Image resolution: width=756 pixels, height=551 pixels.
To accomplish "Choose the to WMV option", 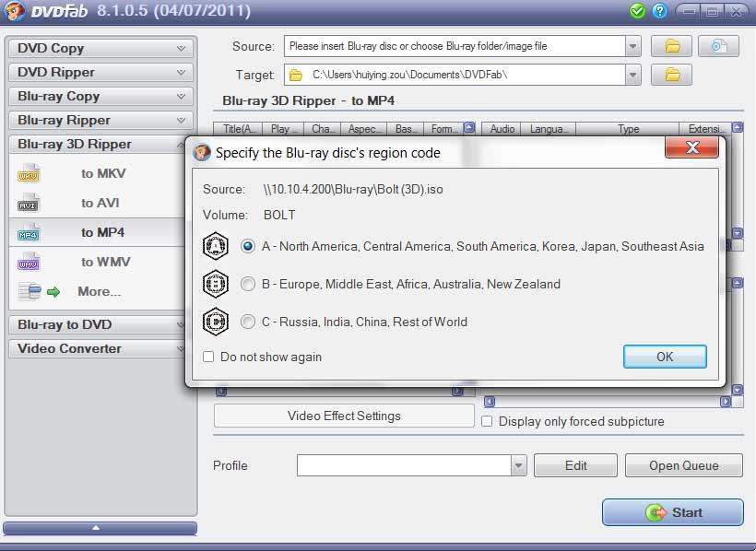I will coord(106,262).
